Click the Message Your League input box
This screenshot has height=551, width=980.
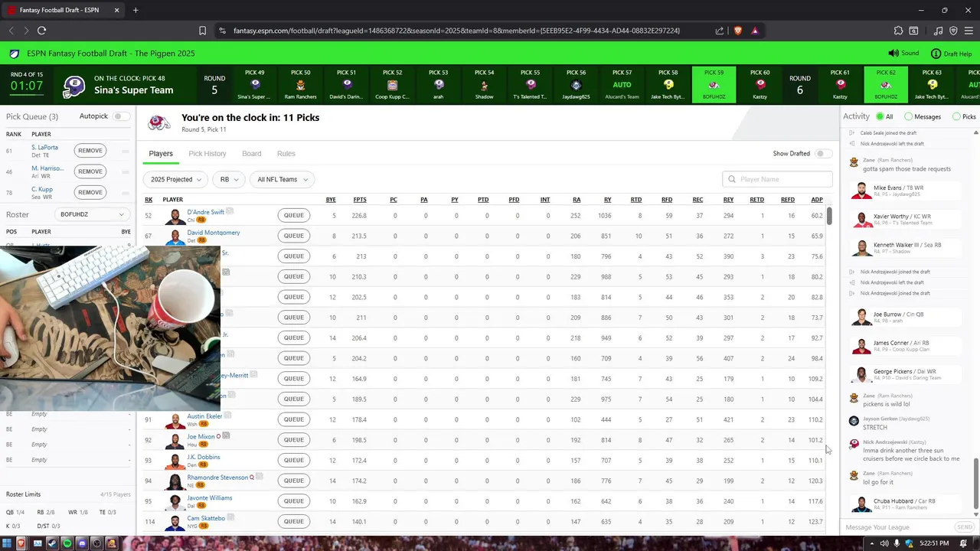(898, 527)
